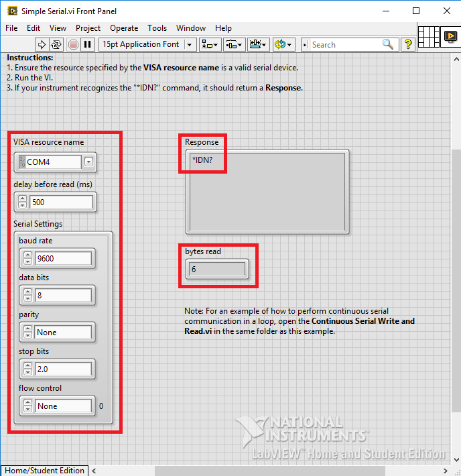Maximize the Simple Serial.vi window
Screen dimensions: 461x476
[x=416, y=11]
